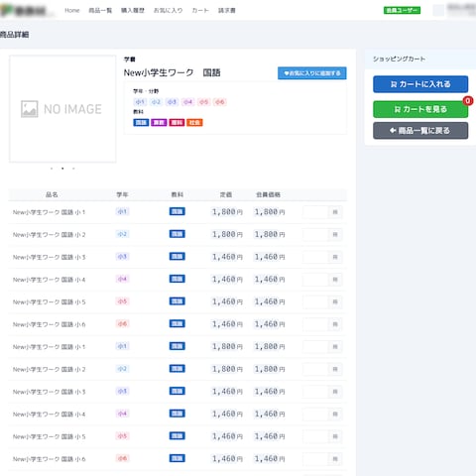The width and height of the screenshot is (476, 476).
Task: Open the Home navigation item
Action: coord(72,10)
